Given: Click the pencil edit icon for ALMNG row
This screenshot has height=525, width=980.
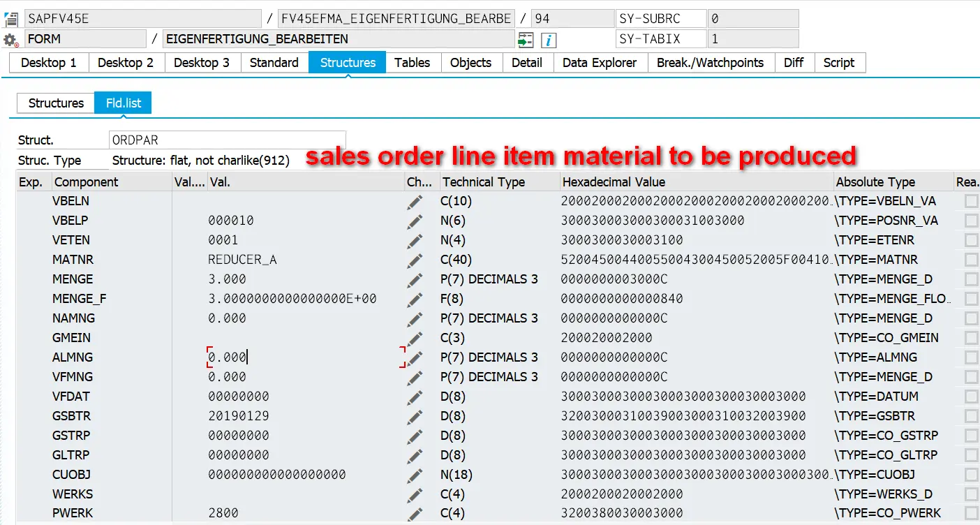Looking at the screenshot, I should click(415, 357).
